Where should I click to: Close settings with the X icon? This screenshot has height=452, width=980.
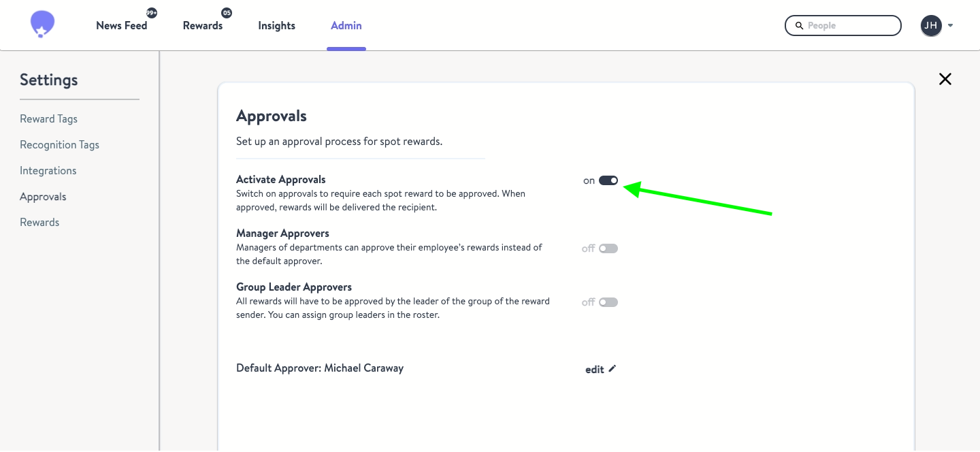pyautogui.click(x=945, y=79)
